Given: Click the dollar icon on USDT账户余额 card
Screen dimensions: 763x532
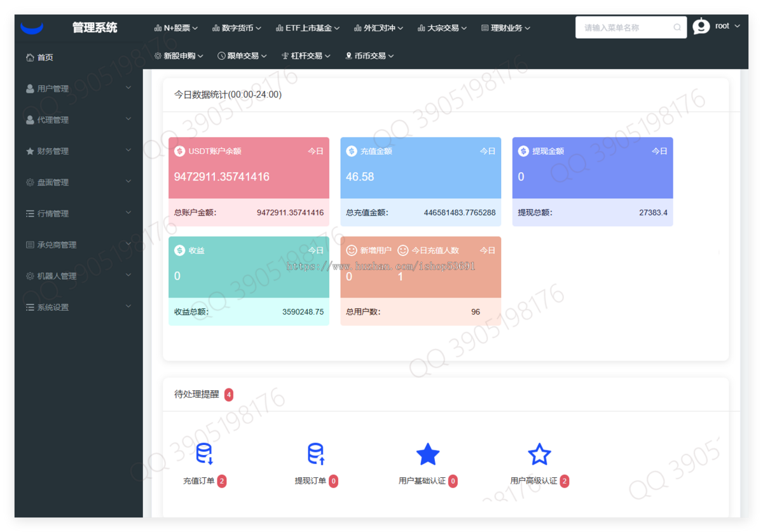Looking at the screenshot, I should click(x=180, y=151).
